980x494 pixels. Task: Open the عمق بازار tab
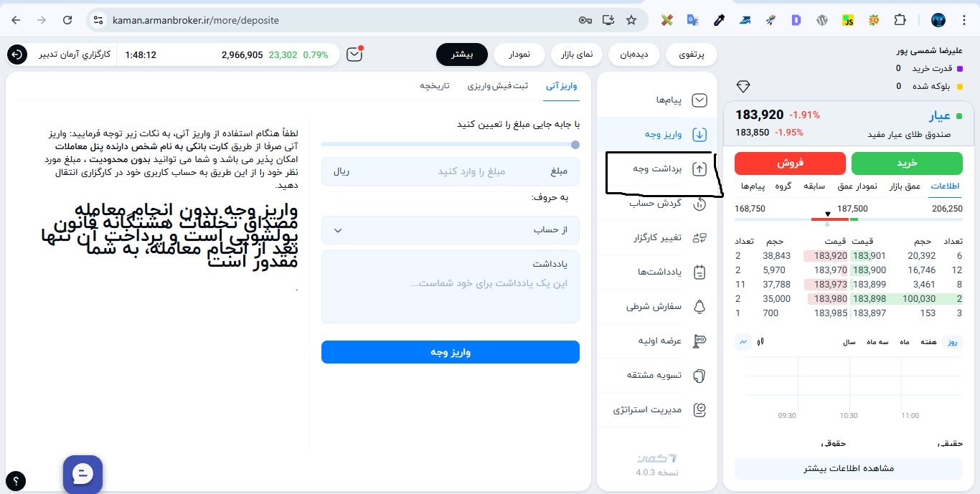[x=905, y=186]
